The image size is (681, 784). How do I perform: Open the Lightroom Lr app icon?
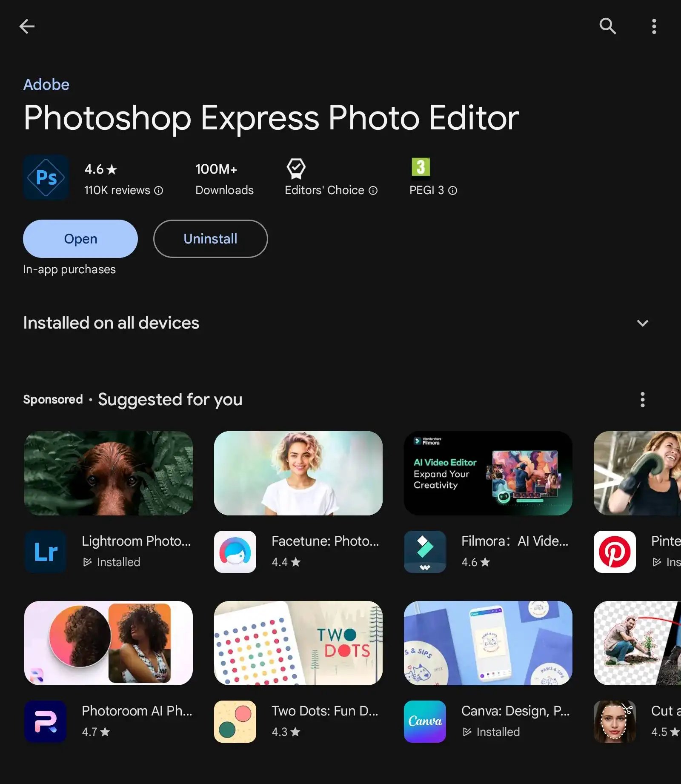(x=46, y=552)
